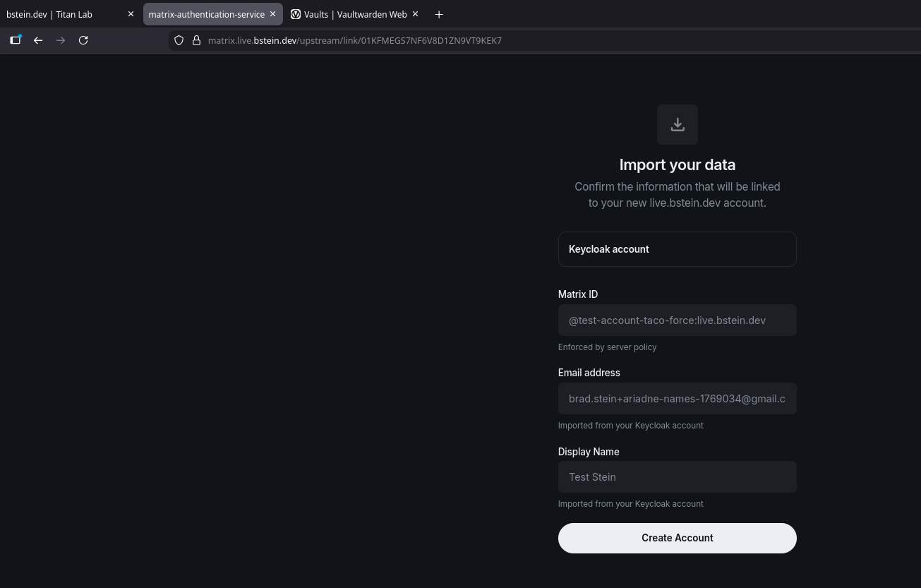Select the matrix-authentication-service tab
Viewport: 921px width, 588px height.
(206, 14)
